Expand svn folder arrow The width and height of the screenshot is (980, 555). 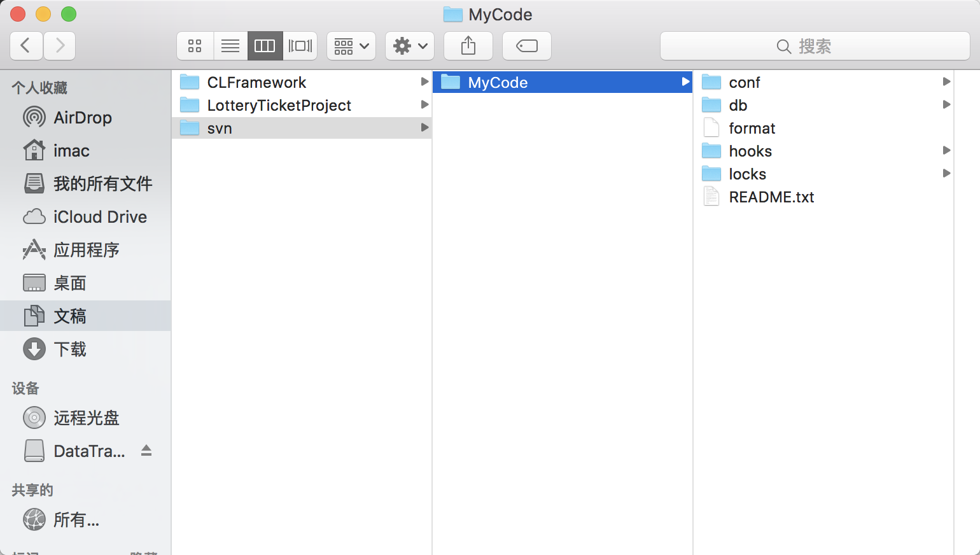click(x=424, y=128)
